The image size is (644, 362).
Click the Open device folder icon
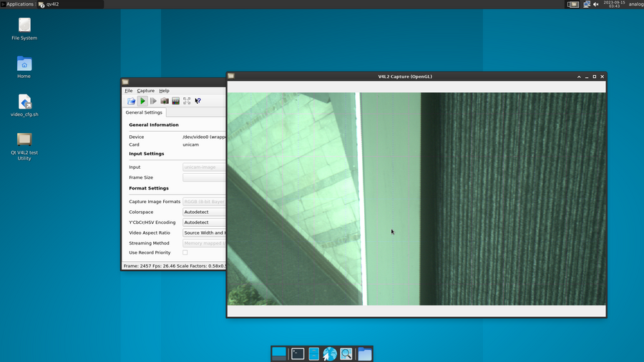[132, 102]
